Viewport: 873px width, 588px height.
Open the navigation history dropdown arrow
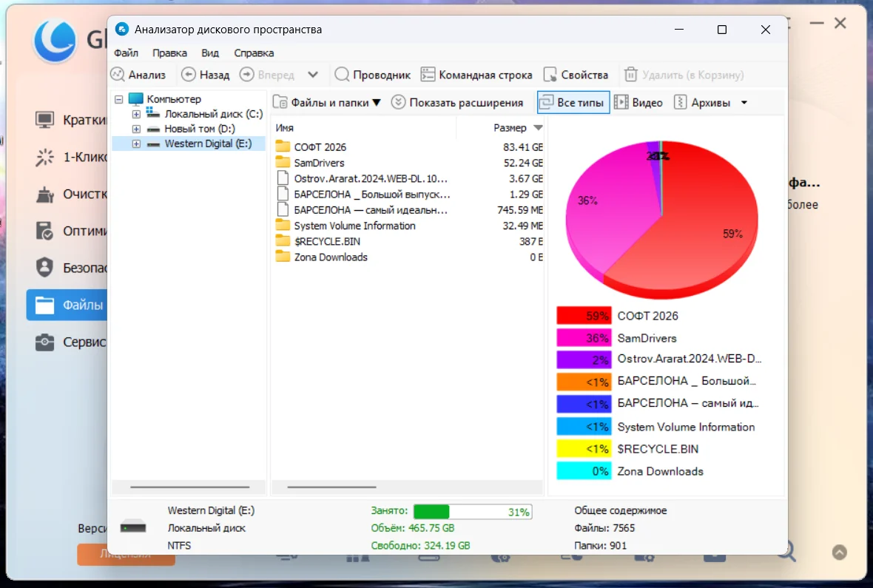pos(313,75)
